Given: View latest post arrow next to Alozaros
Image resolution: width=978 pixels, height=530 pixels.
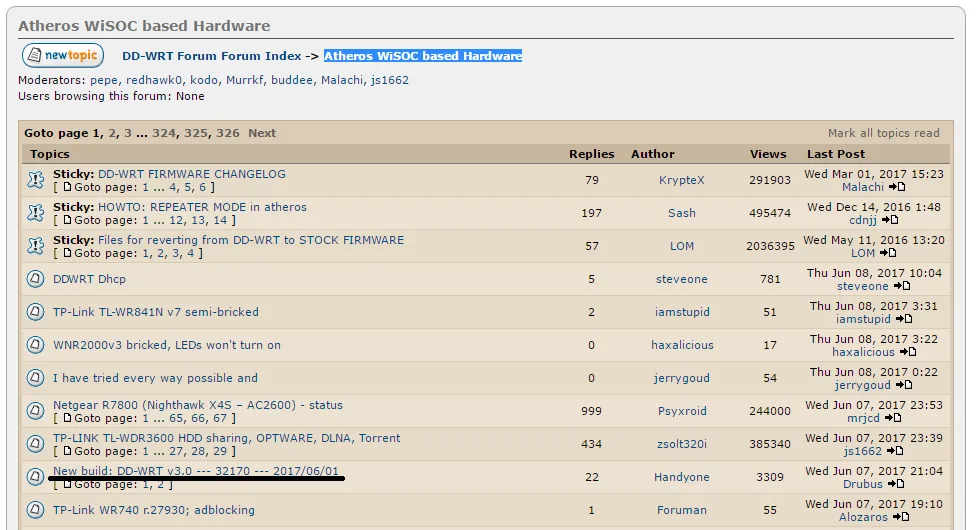Looking at the screenshot, I should click(901, 518).
